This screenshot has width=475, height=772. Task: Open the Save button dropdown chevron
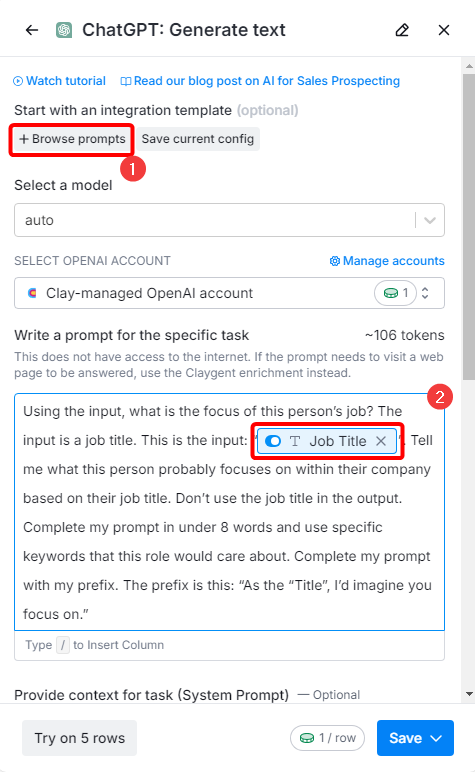point(436,738)
